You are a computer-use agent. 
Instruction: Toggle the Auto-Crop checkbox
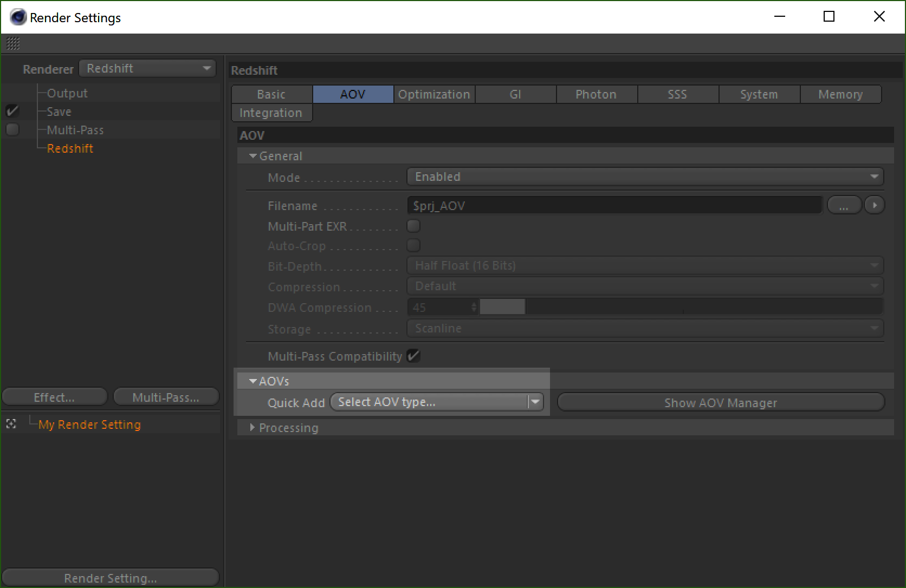point(413,245)
